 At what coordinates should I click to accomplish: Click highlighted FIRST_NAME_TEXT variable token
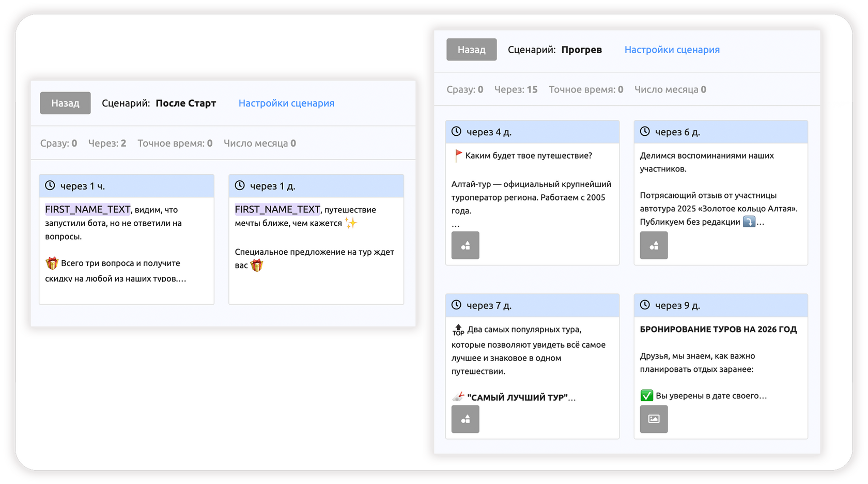click(87, 209)
